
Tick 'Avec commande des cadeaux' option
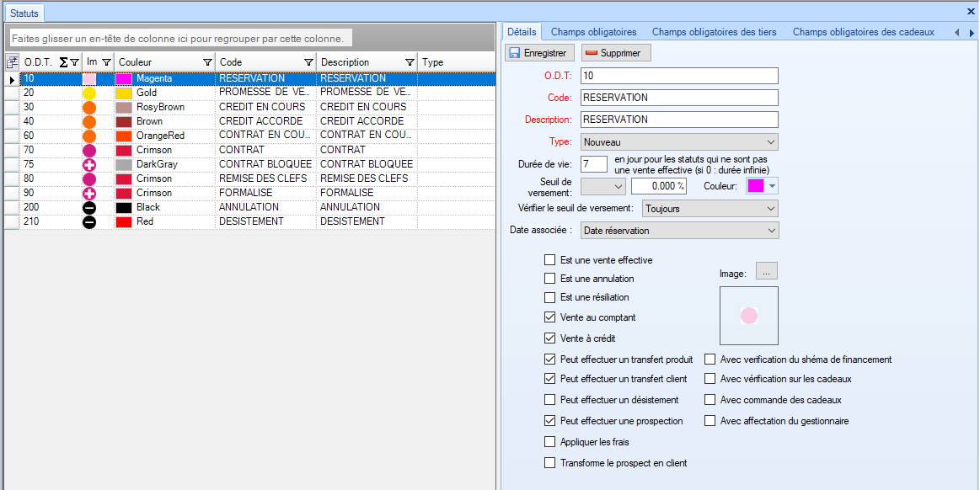click(x=710, y=400)
